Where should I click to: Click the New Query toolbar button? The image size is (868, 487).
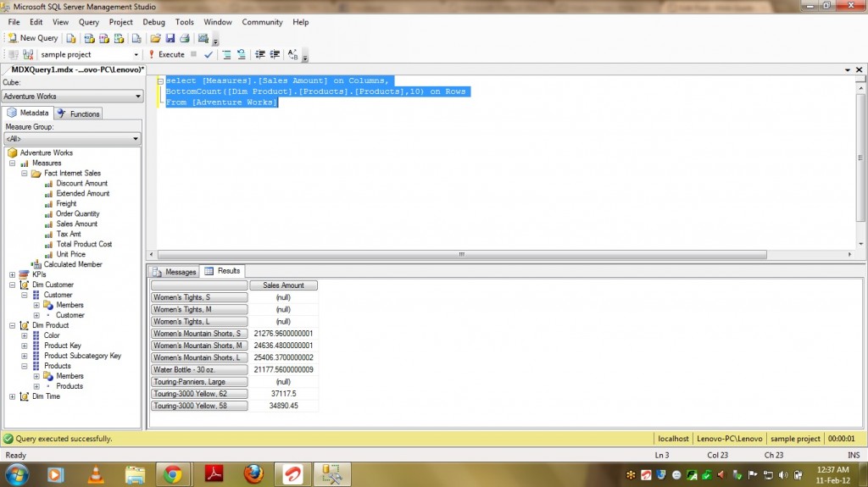33,38
